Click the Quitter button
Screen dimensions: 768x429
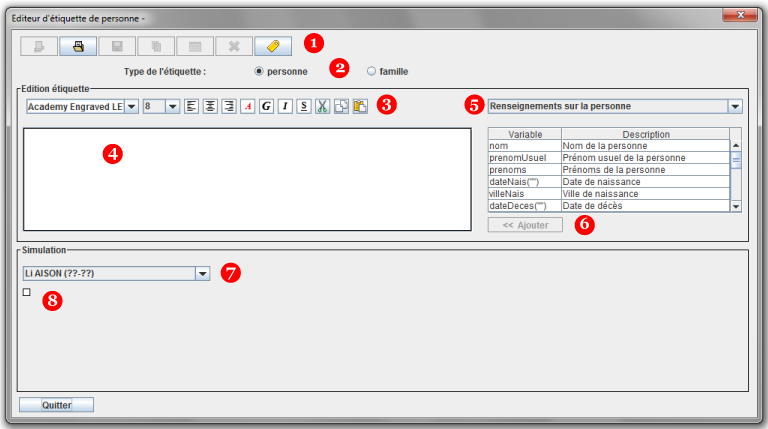click(56, 405)
